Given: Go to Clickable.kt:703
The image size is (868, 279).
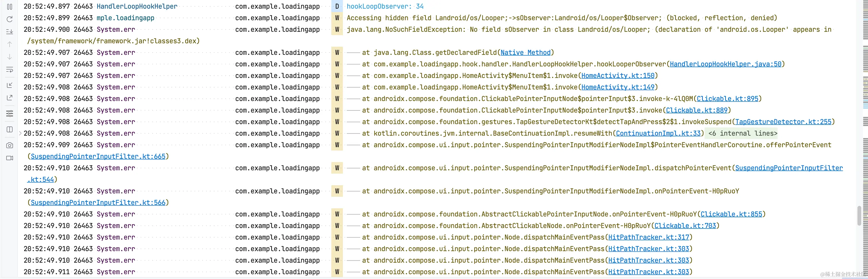Looking at the screenshot, I should 685,226.
